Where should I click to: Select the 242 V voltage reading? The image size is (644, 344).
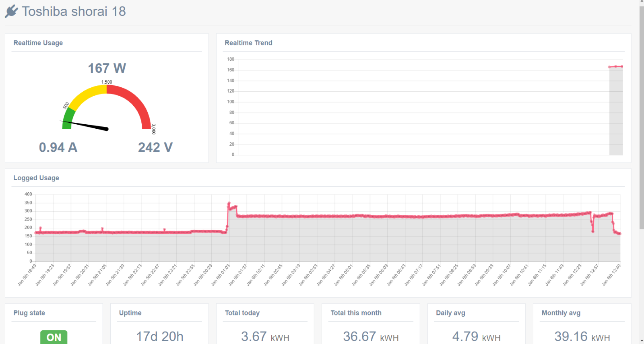click(155, 147)
